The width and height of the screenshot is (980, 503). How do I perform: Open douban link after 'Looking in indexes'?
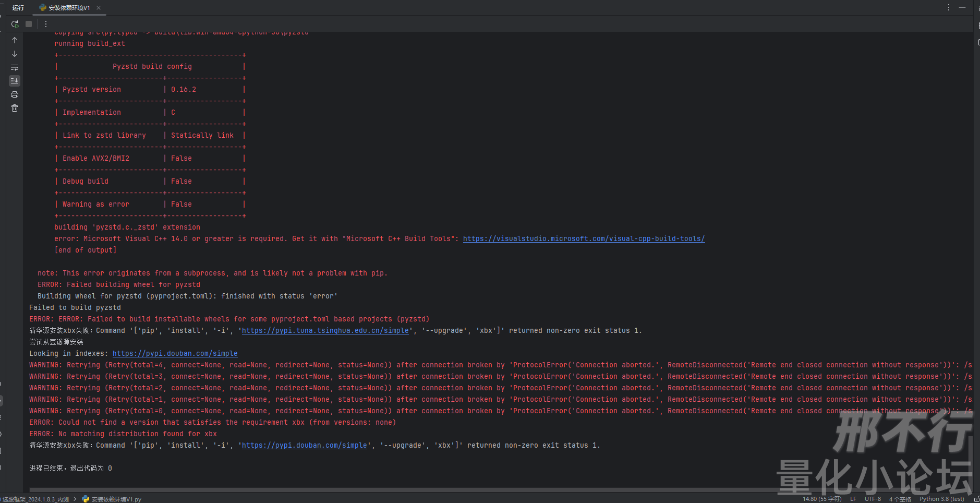click(175, 353)
